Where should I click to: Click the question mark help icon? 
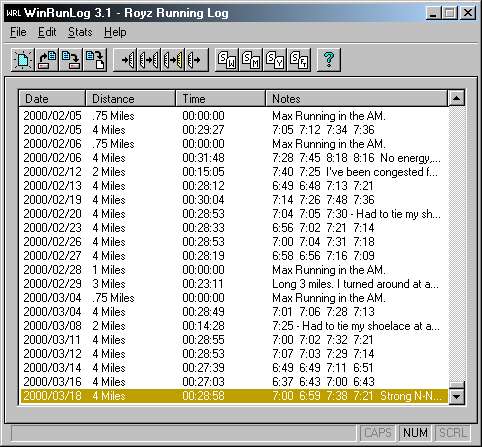click(x=329, y=60)
